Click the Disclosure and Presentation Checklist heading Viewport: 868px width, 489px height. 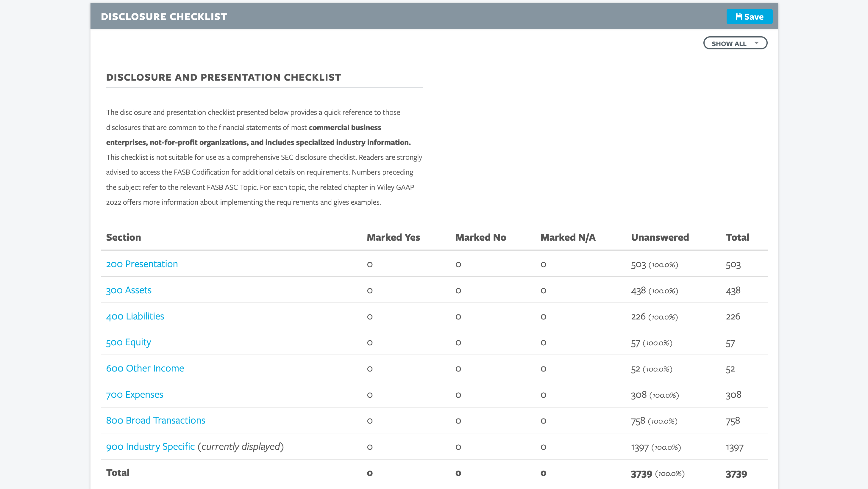tap(224, 77)
